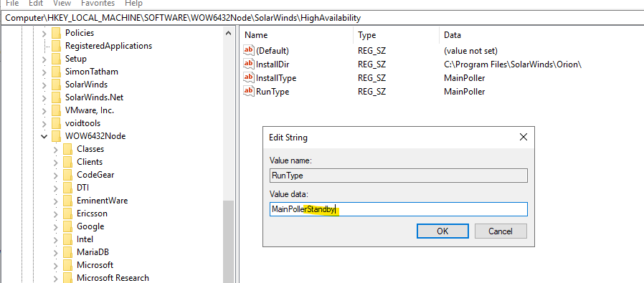Confirm the edit with OK
Viewport: 644px width, 283px height.
click(442, 231)
